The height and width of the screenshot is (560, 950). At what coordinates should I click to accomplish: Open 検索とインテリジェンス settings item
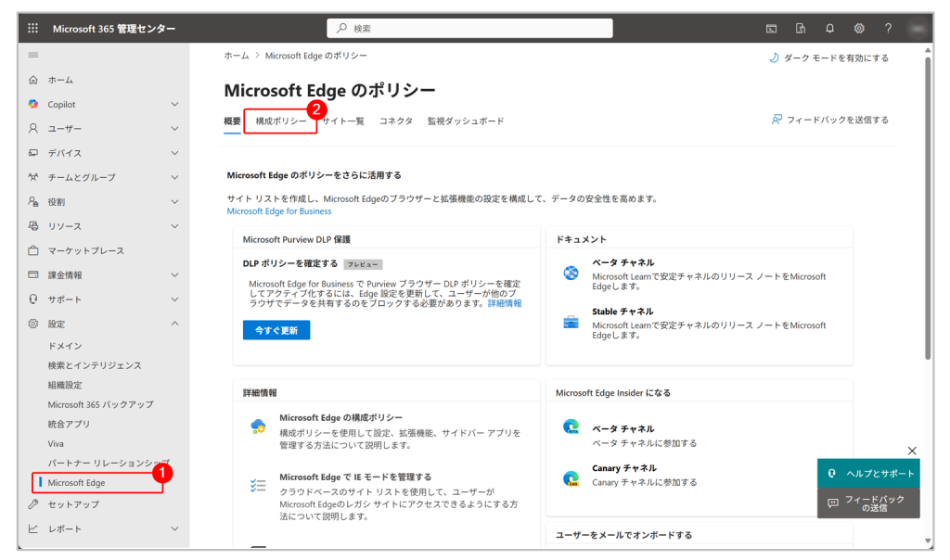(x=95, y=365)
